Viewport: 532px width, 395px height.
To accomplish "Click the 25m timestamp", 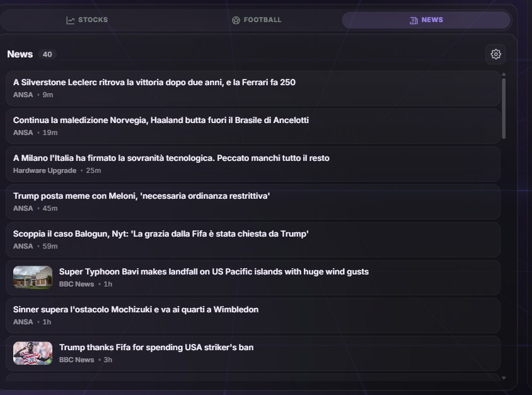I will (93, 170).
